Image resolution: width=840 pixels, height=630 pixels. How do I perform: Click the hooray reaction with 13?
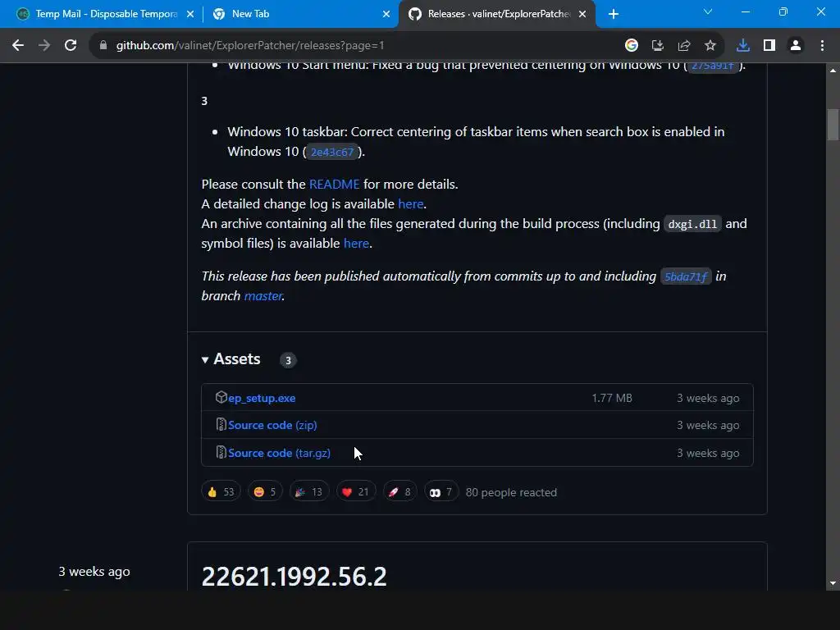[x=309, y=492]
